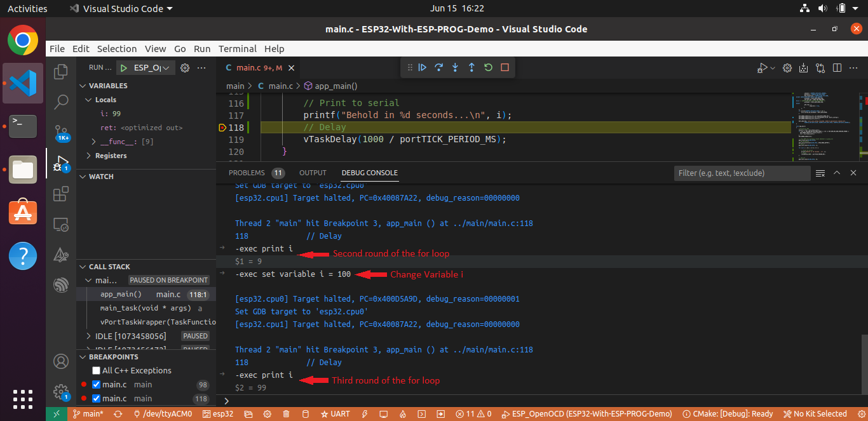Select main_task(void * args) stack frame
The width and height of the screenshot is (868, 421).
(x=146, y=308)
